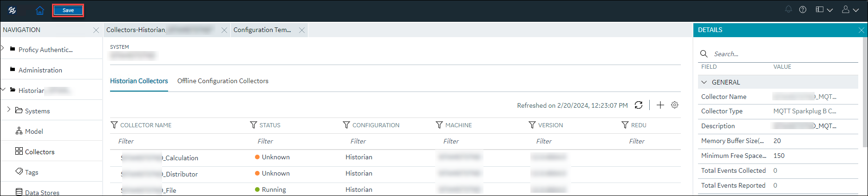
Task: Select the Proficy Authentication folder
Action: (x=46, y=50)
